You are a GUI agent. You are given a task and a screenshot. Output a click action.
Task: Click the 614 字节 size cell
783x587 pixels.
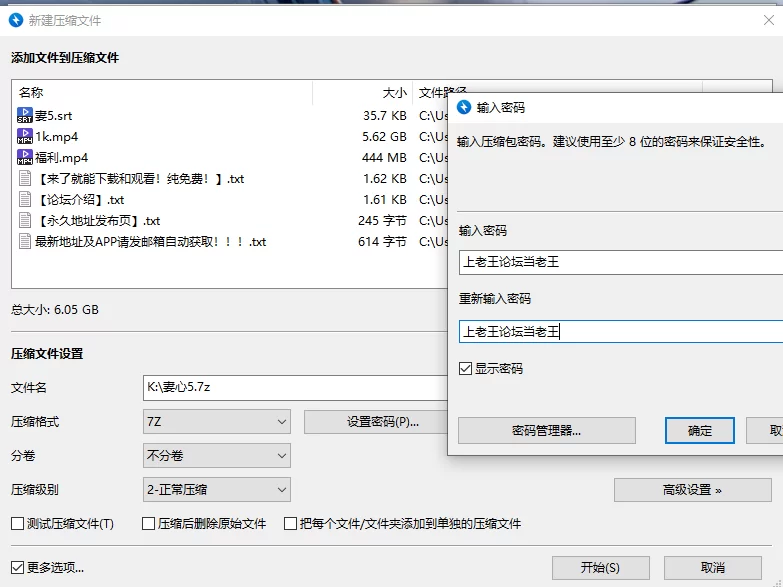click(x=382, y=241)
